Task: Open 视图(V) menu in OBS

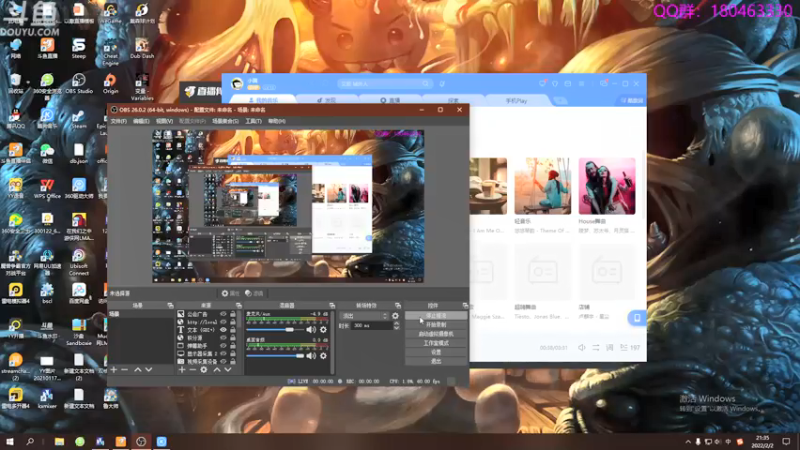Action: point(164,121)
